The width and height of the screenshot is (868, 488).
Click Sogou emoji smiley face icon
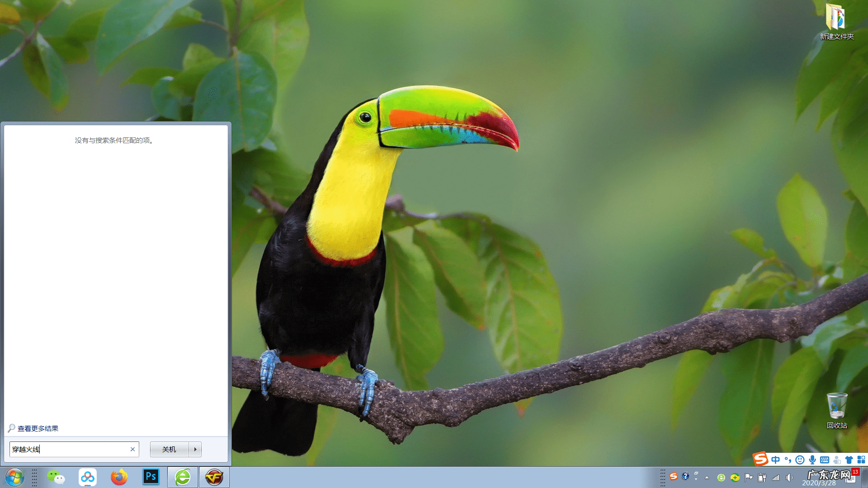click(x=800, y=460)
